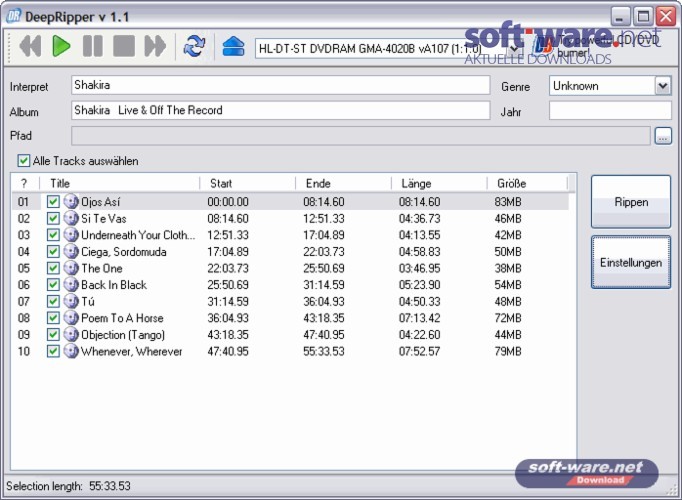This screenshot has width=682, height=500.
Task: Click the CD icon of Si Te Vas
Action: tap(71, 218)
